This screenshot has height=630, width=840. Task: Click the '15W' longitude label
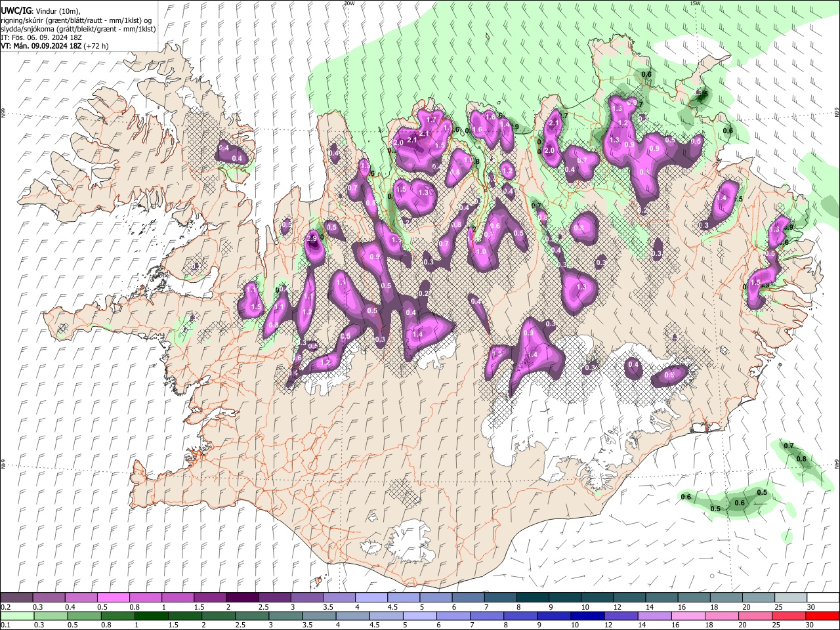pos(696,3)
